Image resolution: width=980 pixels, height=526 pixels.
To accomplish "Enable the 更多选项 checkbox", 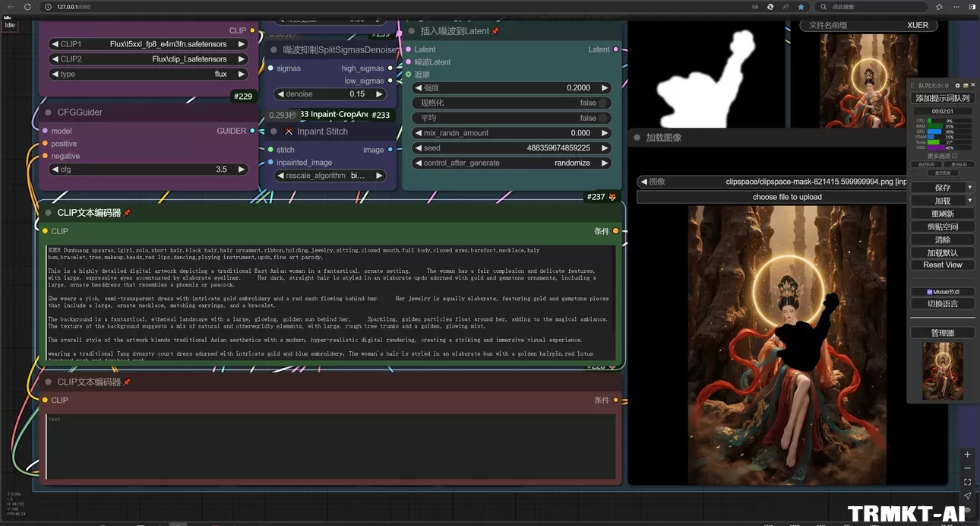I will pyautogui.click(x=955, y=156).
